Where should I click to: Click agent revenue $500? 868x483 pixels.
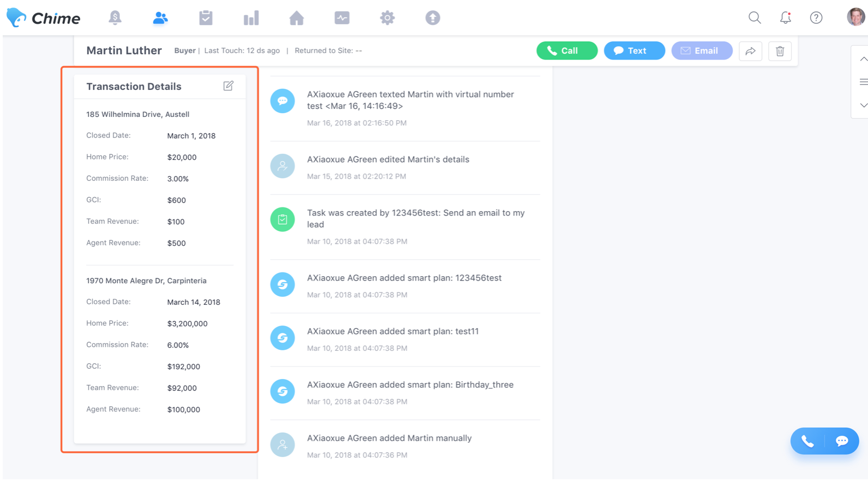point(176,243)
